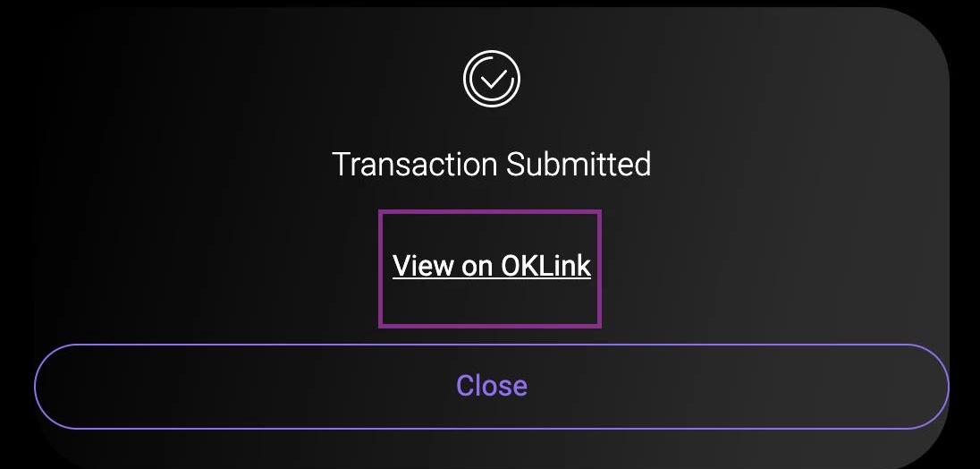Select the Transaction Submitted heading text
Image resolution: width=980 pixels, height=469 pixels.
pyautogui.click(x=491, y=164)
